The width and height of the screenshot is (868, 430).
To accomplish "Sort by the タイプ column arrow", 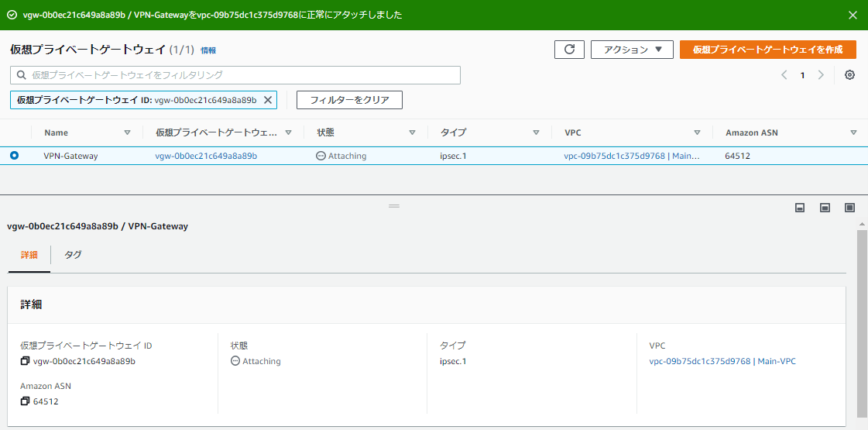I will pyautogui.click(x=536, y=132).
